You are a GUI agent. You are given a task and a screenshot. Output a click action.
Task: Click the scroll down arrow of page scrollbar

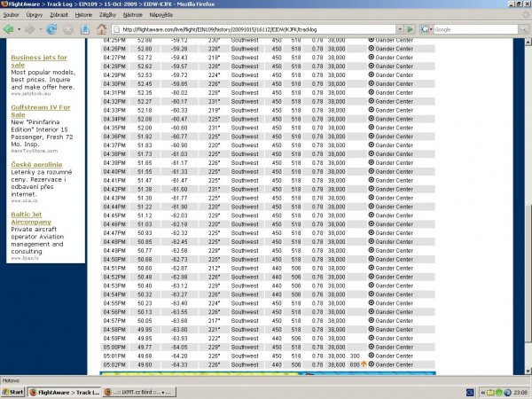528,371
